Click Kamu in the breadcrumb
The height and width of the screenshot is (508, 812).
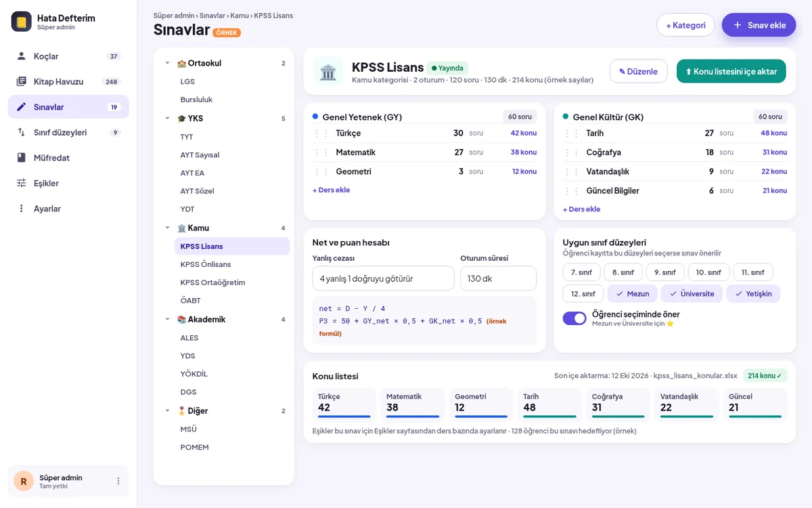240,16
